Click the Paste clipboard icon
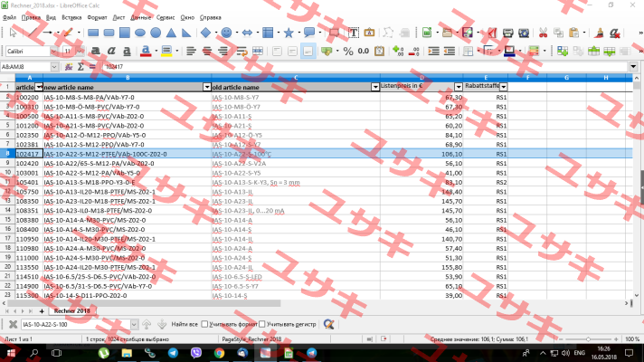 (x=573, y=33)
